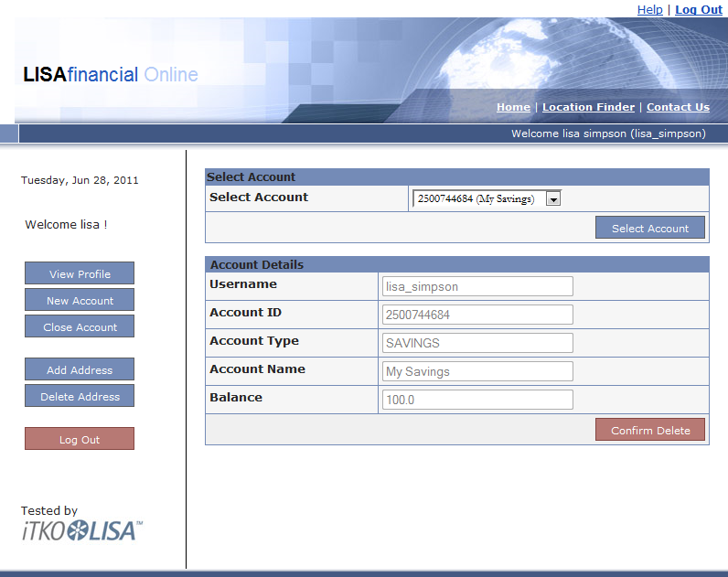Click the 'Account ID' row label

point(245,313)
